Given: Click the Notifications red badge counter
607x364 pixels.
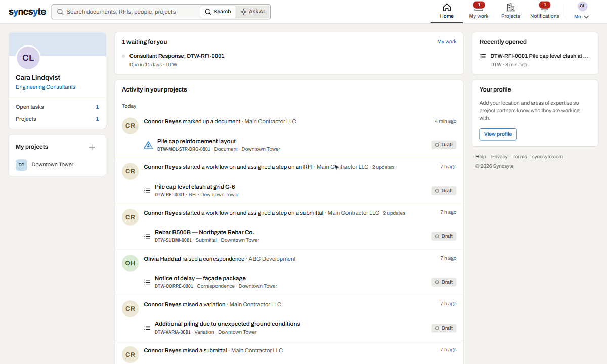Looking at the screenshot, I should [x=545, y=5].
